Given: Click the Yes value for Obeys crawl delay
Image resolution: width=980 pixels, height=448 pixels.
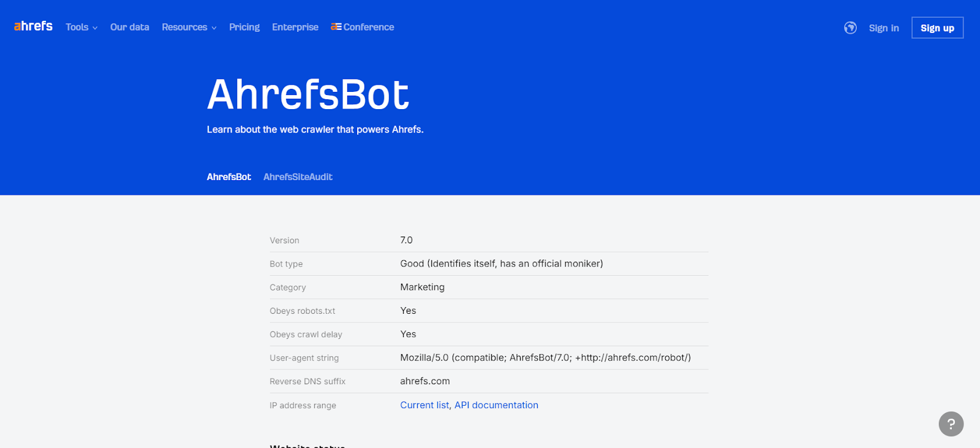Looking at the screenshot, I should 409,334.
